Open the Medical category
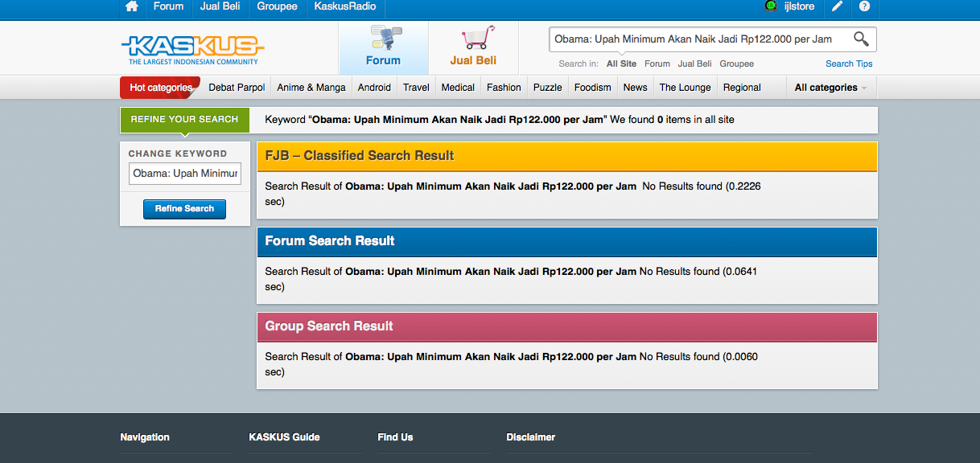The height and width of the screenshot is (463, 980). pyautogui.click(x=458, y=88)
